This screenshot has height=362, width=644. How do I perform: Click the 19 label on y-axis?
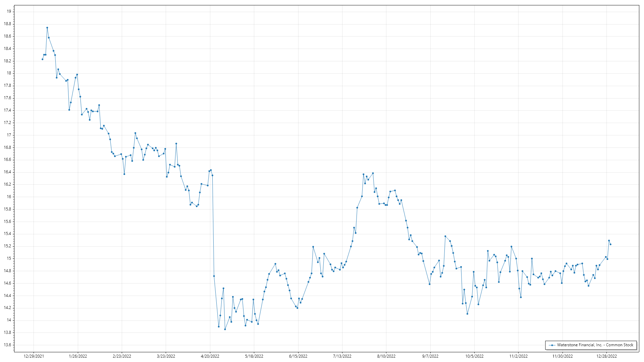9,11
